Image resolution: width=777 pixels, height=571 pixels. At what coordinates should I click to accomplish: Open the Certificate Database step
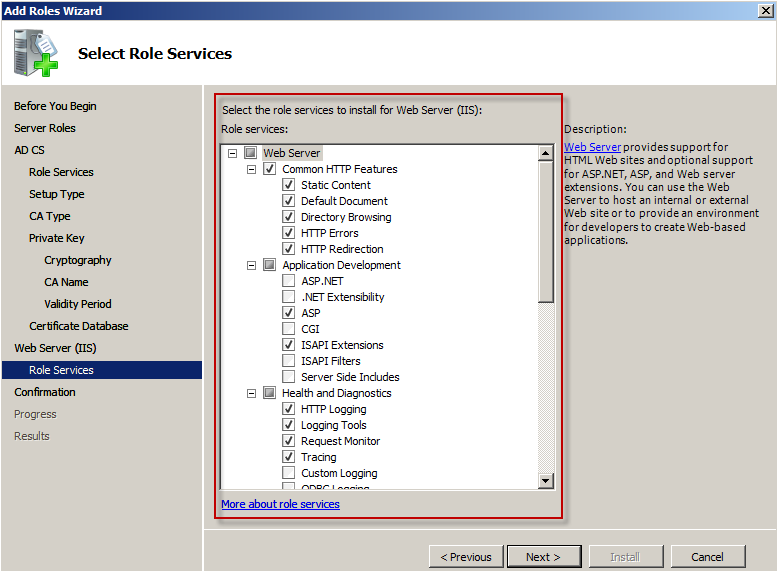78,326
